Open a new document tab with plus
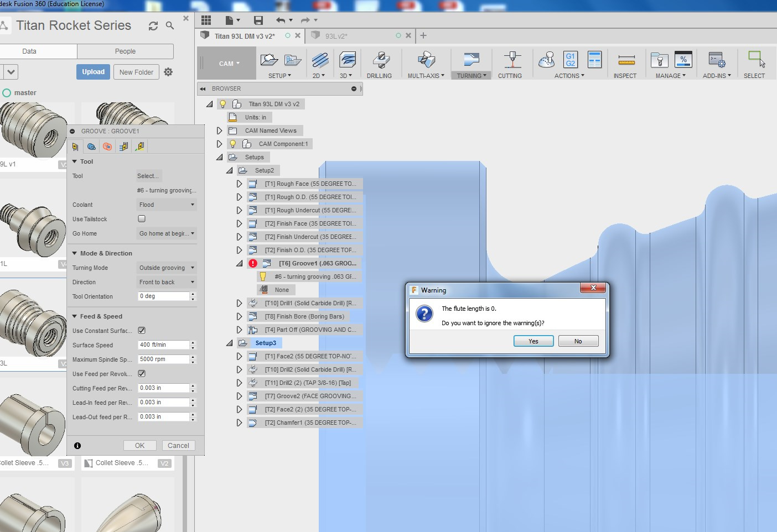The image size is (777, 532). click(x=423, y=35)
